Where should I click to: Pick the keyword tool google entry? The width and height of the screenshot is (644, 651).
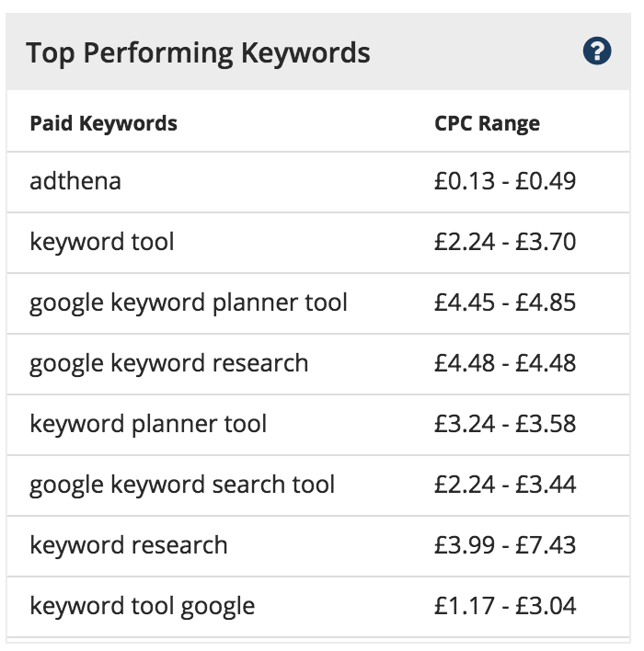(x=142, y=607)
